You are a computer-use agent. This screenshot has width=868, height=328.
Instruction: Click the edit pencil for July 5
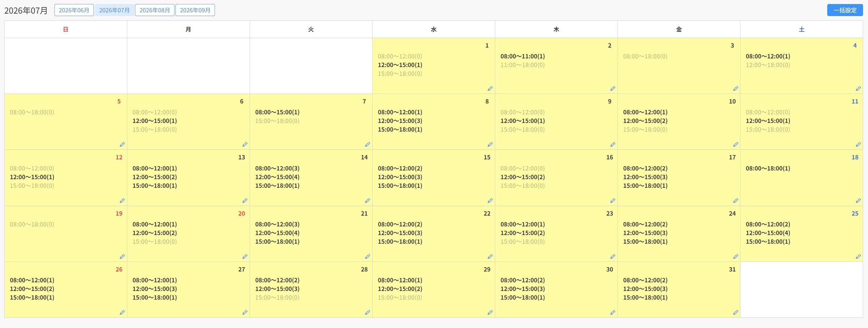122,145
